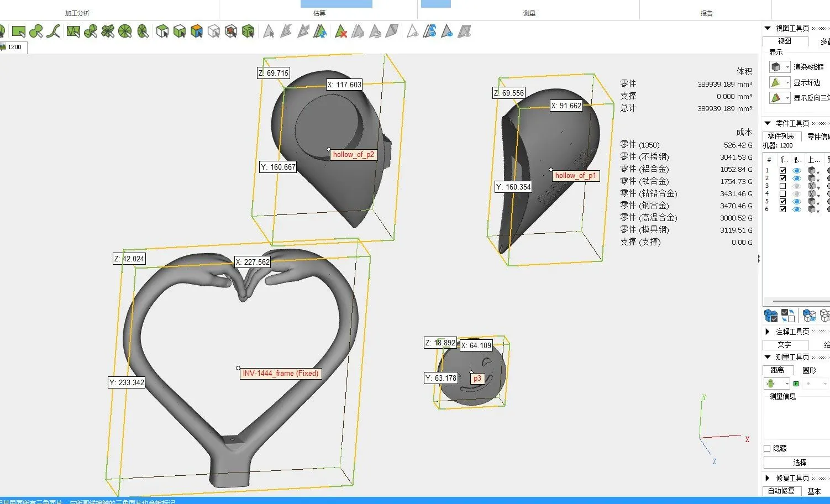830x504 pixels.
Task: Open the 估算 ribbon tab
Action: point(319,13)
